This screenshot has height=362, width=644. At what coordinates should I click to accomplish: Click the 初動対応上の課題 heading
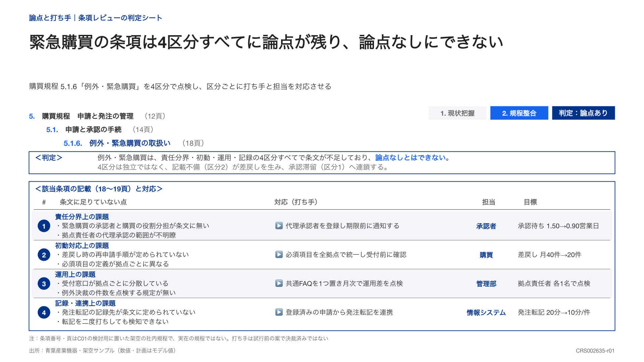tap(82, 246)
